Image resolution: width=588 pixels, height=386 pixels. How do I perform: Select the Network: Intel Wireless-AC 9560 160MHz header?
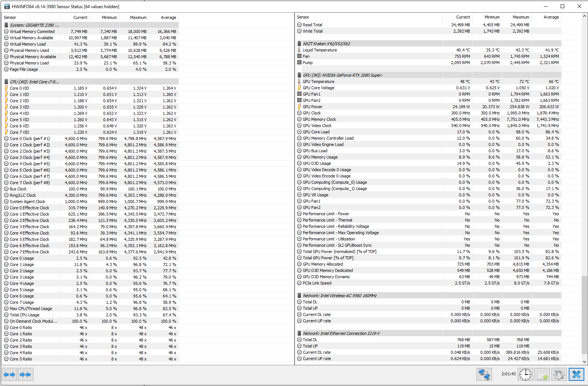click(x=429, y=296)
